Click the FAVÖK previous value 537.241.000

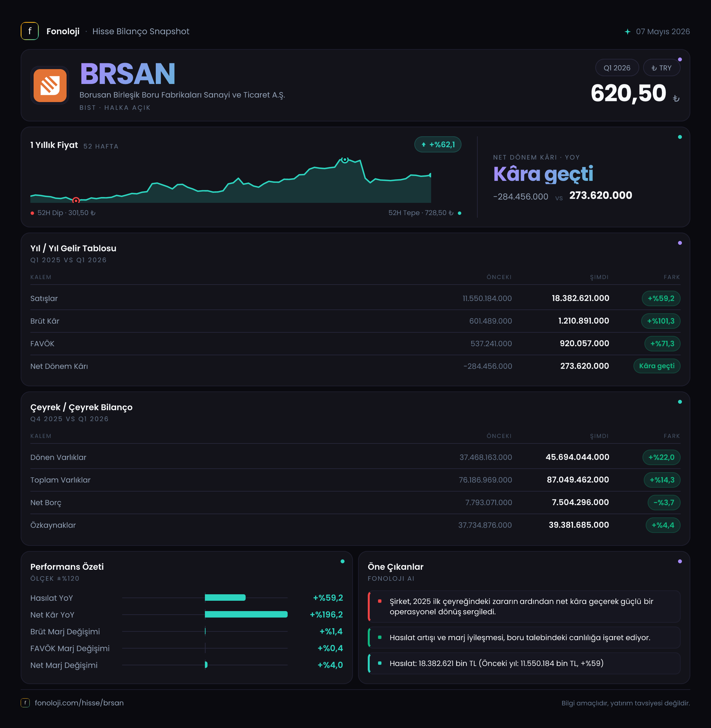coord(491,344)
